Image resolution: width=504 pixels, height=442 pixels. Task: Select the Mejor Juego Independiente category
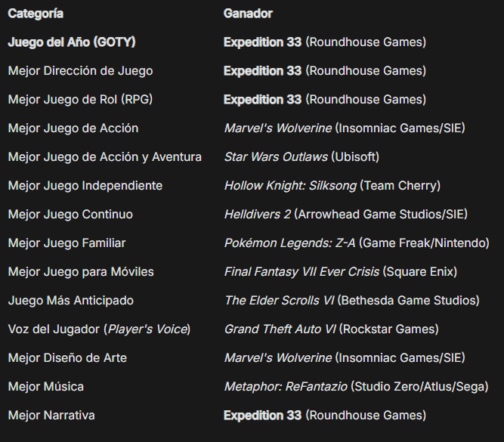(x=85, y=186)
